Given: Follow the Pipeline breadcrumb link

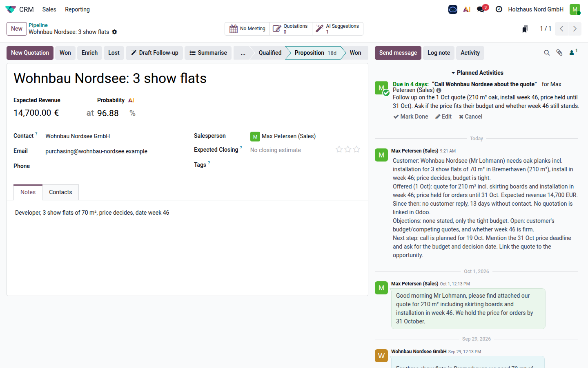Looking at the screenshot, I should (38, 25).
